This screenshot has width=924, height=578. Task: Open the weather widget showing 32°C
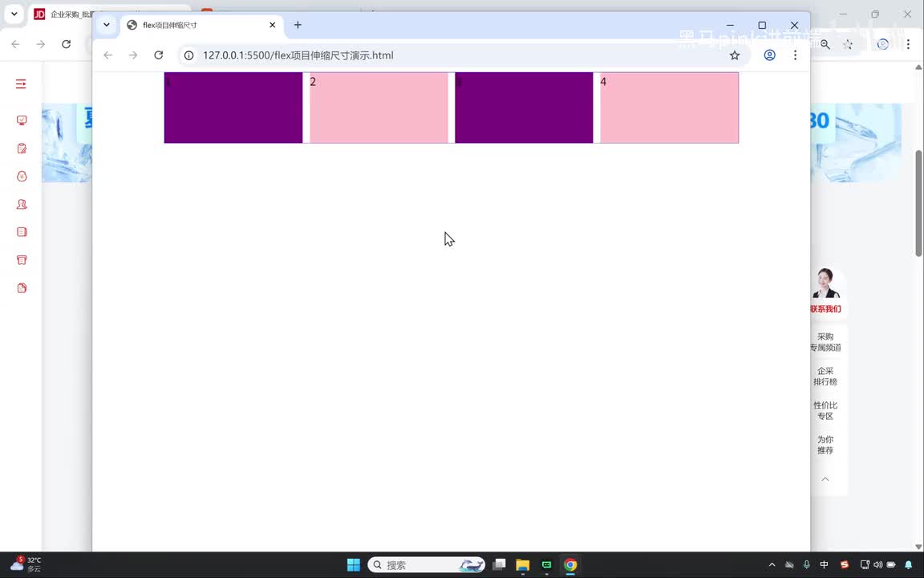pyautogui.click(x=26, y=564)
